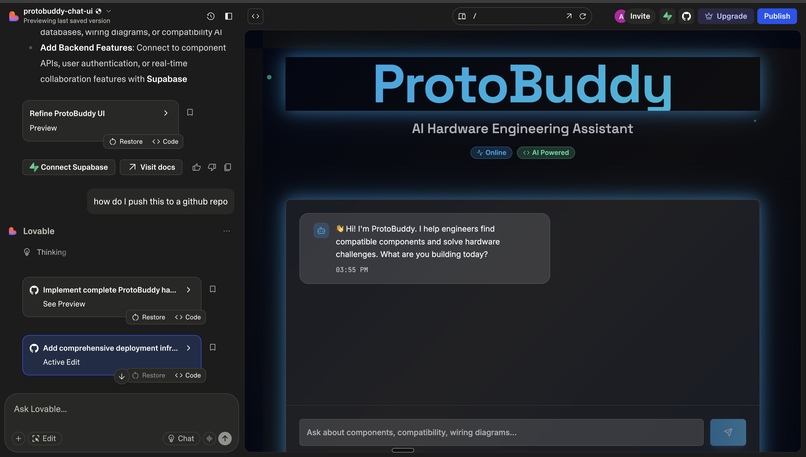This screenshot has width=806, height=457.
Task: Click the message how do I push this
Action: [160, 202]
